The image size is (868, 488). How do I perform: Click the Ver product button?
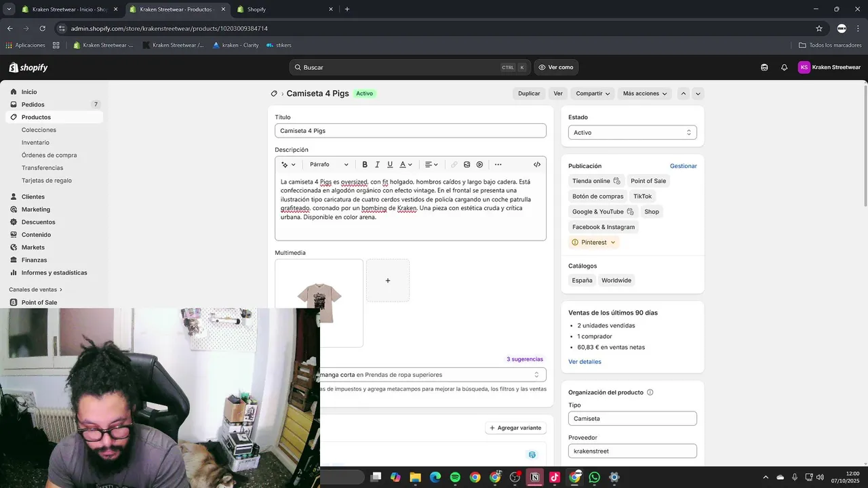point(558,94)
